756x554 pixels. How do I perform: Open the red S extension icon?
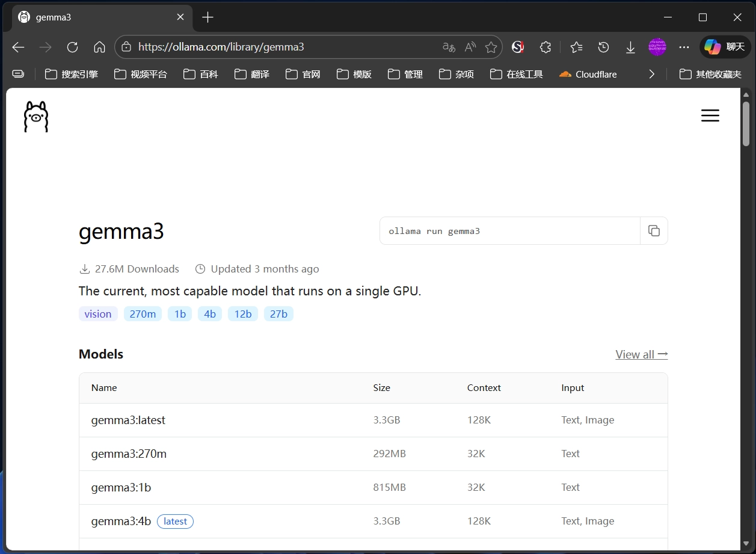(518, 47)
